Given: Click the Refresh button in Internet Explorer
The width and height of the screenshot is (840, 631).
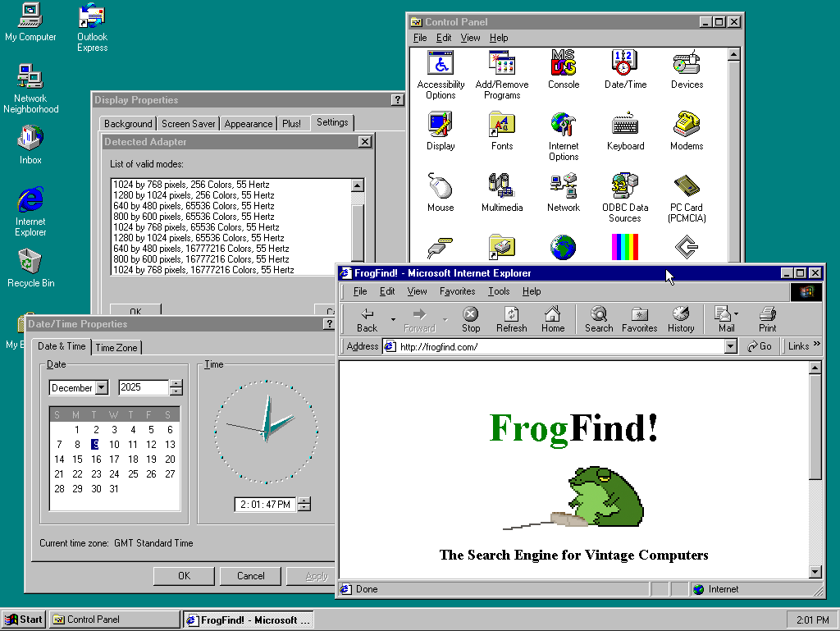Looking at the screenshot, I should tap(511, 319).
